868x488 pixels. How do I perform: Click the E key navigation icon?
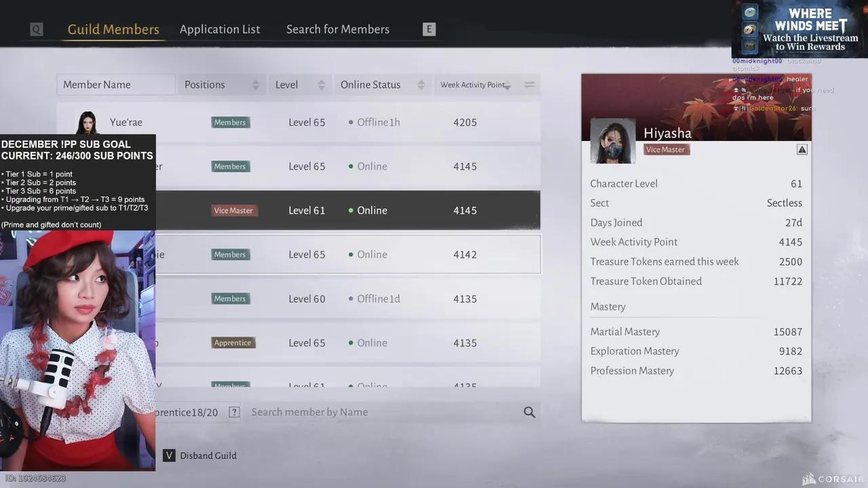point(429,29)
